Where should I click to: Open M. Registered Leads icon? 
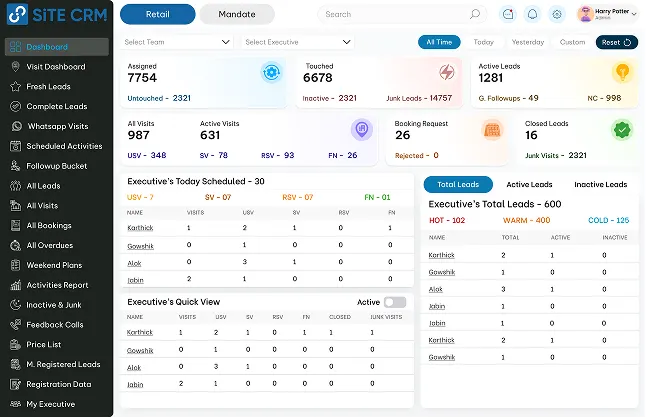pos(15,364)
